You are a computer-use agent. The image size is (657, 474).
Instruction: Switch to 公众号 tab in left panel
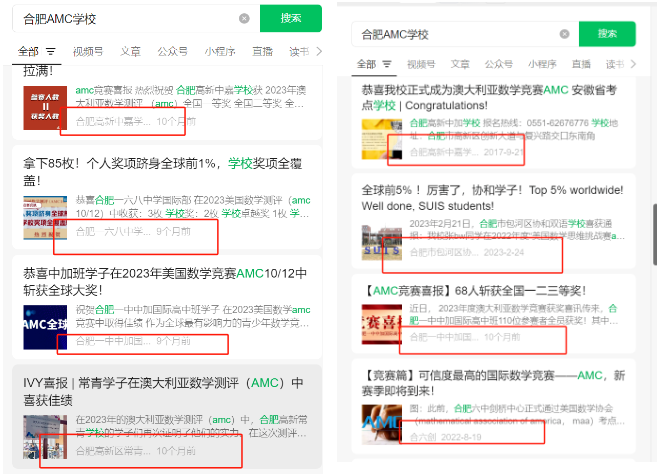172,52
